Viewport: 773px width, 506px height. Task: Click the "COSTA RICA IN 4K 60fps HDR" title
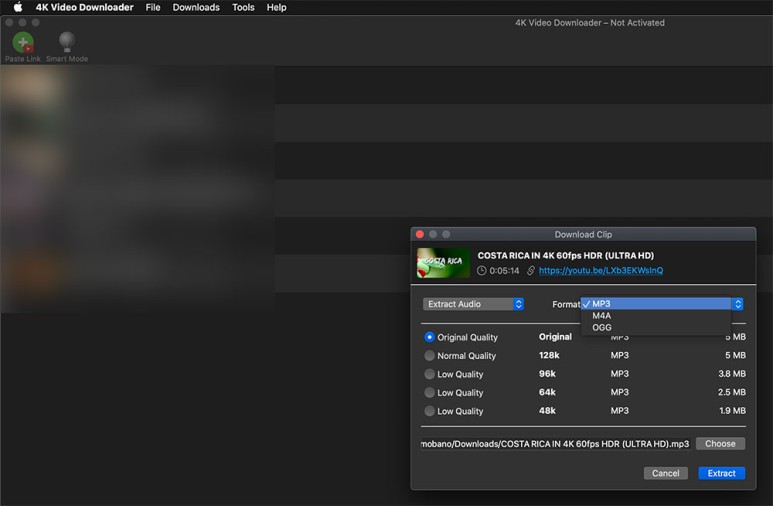click(x=565, y=255)
